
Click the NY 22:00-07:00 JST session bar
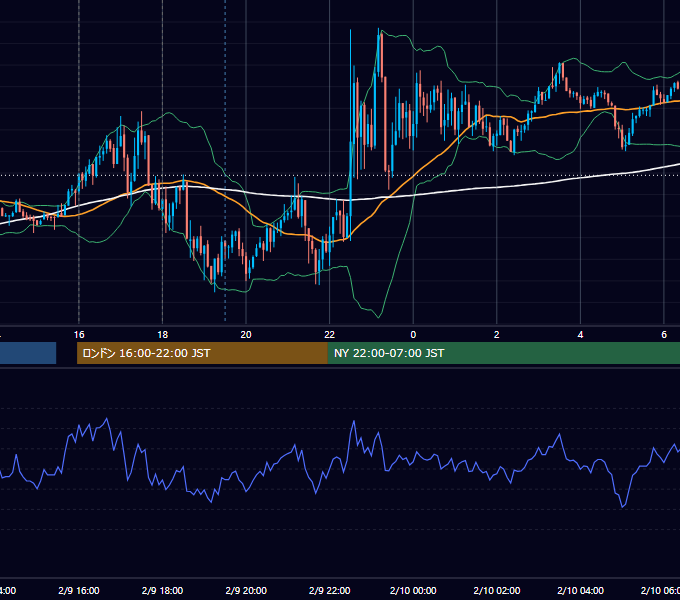(503, 353)
